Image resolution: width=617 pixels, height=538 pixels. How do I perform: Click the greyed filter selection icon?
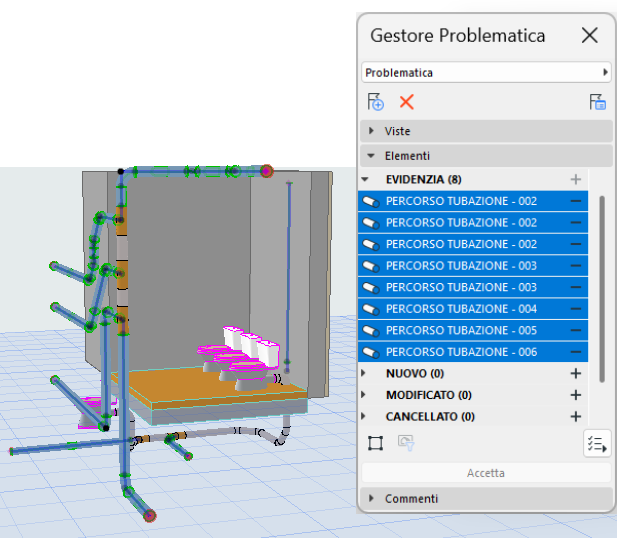coord(406,443)
